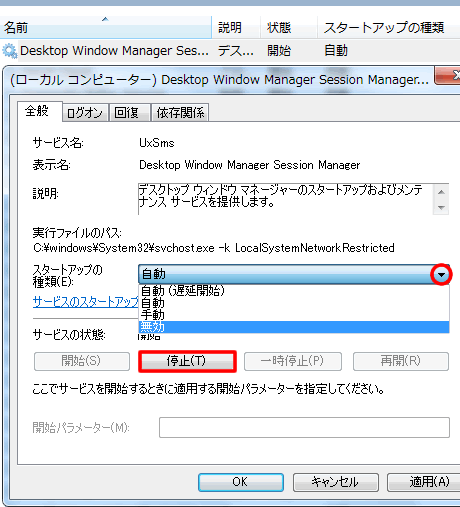Sort by the 状態 column header

click(x=288, y=27)
